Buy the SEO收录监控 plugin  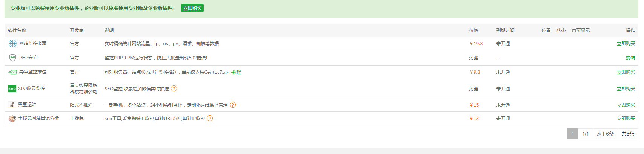(626, 89)
